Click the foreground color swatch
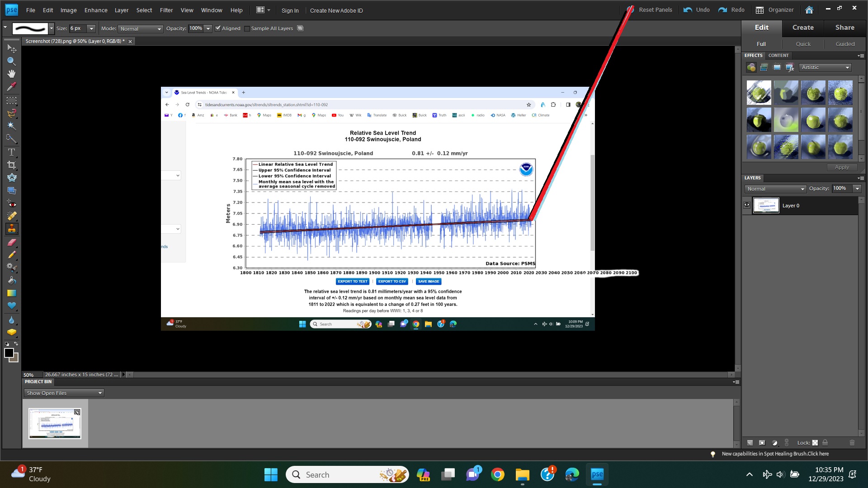 [x=9, y=353]
